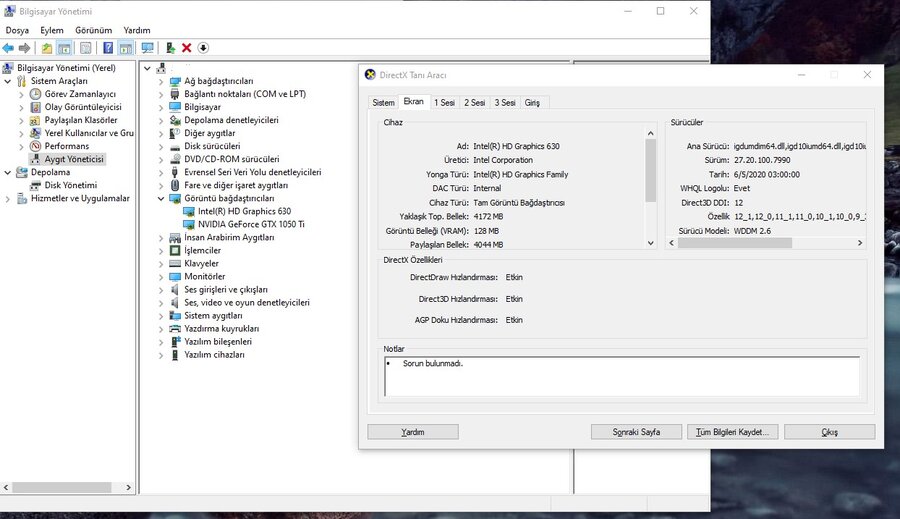900x519 pixels.
Task: Click the Scan for hardware changes monitor icon
Action: click(148, 48)
